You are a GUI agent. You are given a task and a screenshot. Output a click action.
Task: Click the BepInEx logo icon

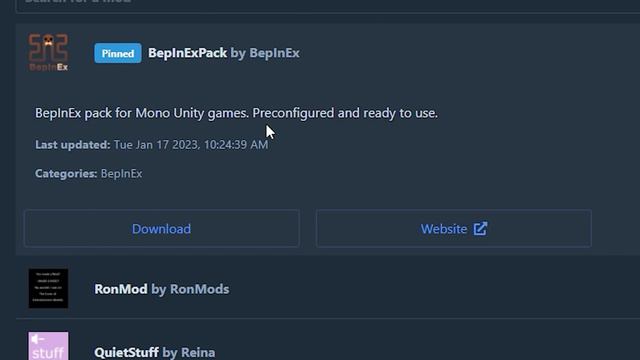tap(48, 53)
